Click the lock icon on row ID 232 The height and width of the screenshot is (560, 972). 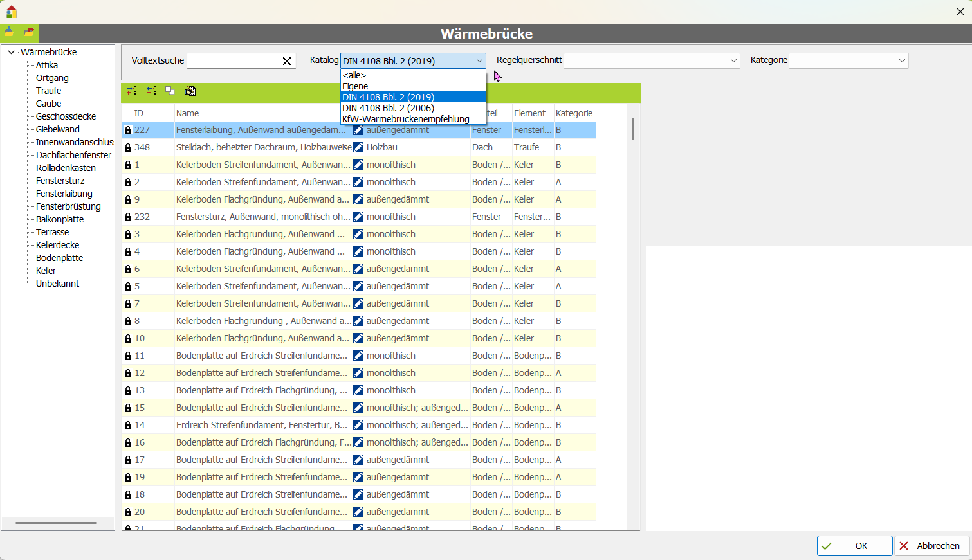click(128, 217)
